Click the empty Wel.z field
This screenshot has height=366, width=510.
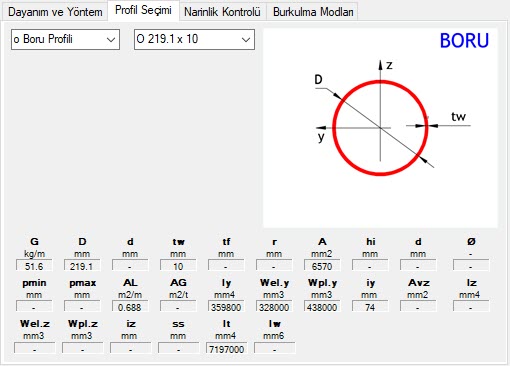pyautogui.click(x=35, y=349)
